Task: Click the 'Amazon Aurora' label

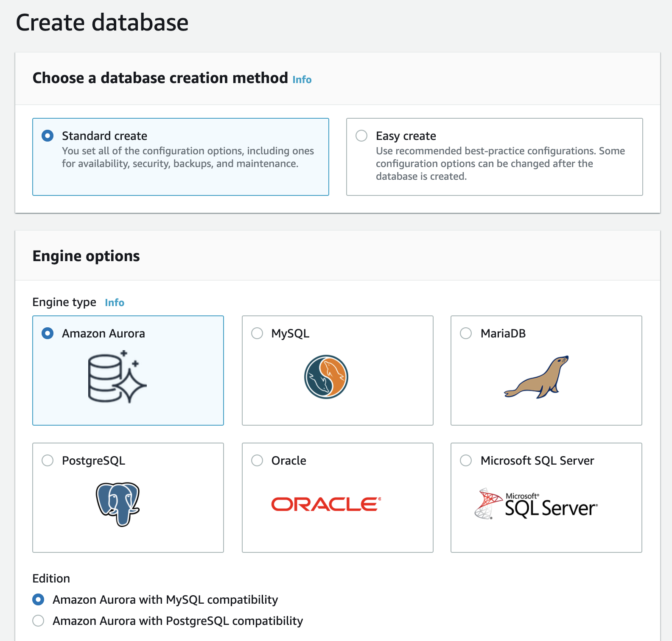Action: (x=104, y=334)
